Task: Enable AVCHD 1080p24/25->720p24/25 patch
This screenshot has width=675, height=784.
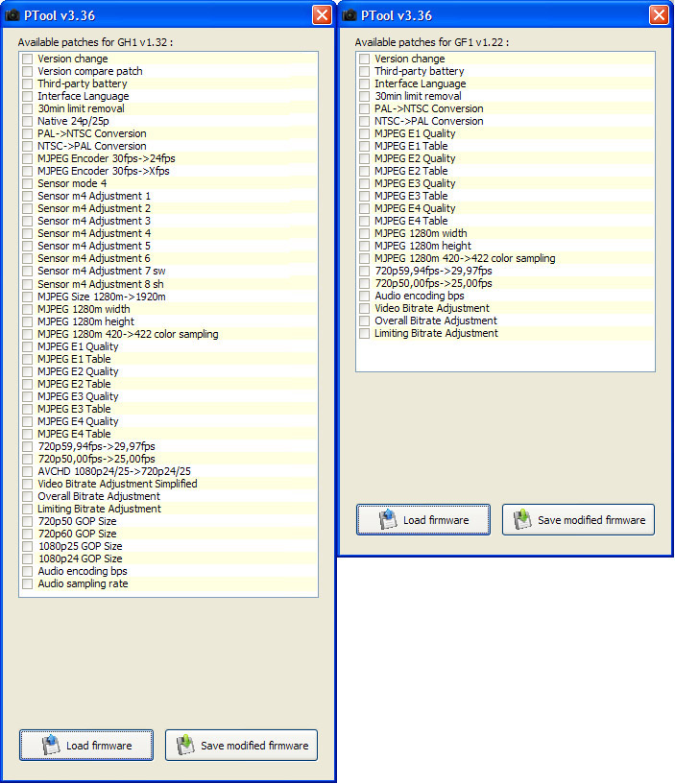Action: (x=28, y=472)
